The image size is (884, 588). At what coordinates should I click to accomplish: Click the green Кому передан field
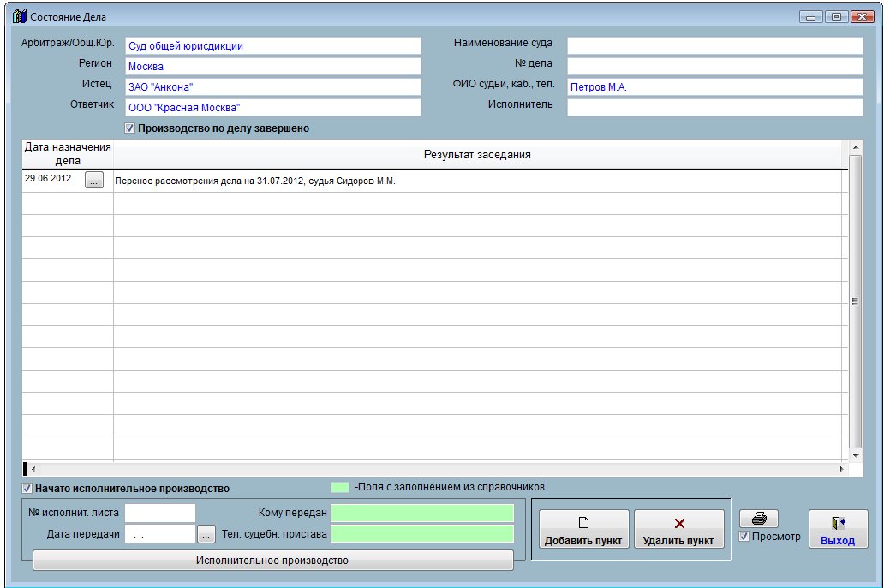pyautogui.click(x=422, y=513)
